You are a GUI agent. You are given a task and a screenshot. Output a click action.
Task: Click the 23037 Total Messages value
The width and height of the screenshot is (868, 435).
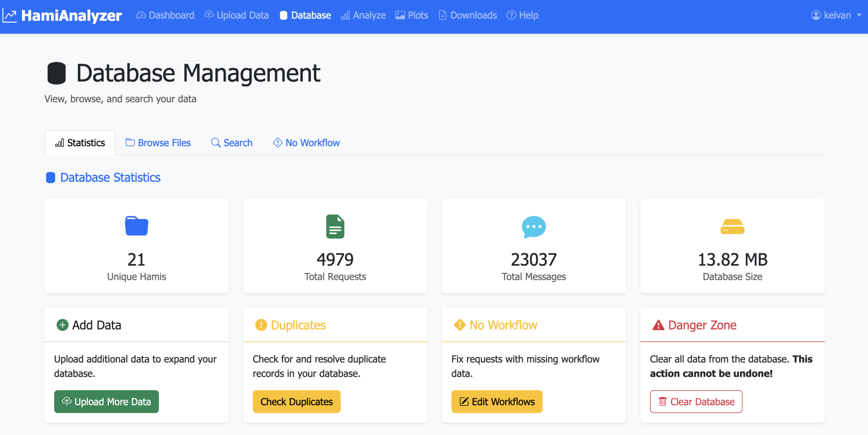pos(534,260)
